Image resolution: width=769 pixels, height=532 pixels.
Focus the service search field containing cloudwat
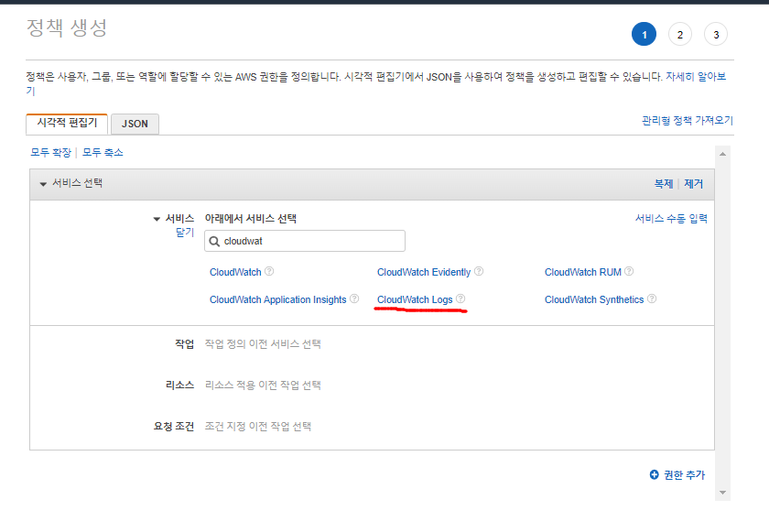tap(305, 241)
